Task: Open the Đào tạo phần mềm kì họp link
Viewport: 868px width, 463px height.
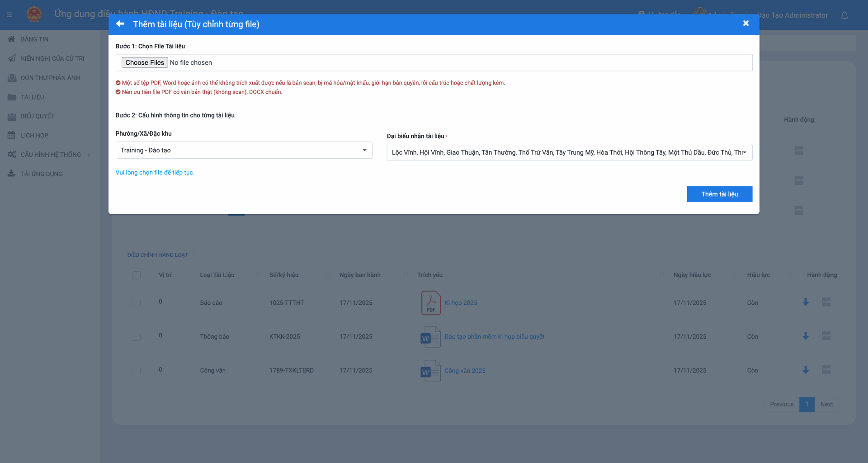Action: click(x=494, y=337)
